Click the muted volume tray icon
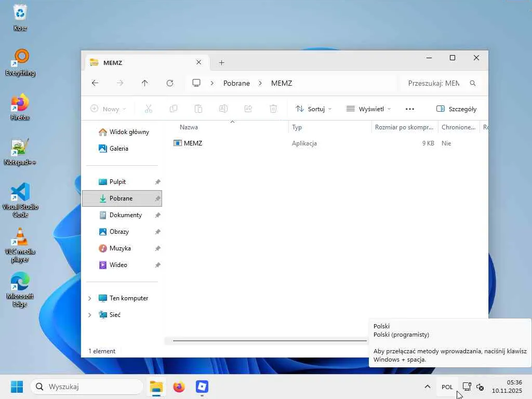 click(480, 387)
